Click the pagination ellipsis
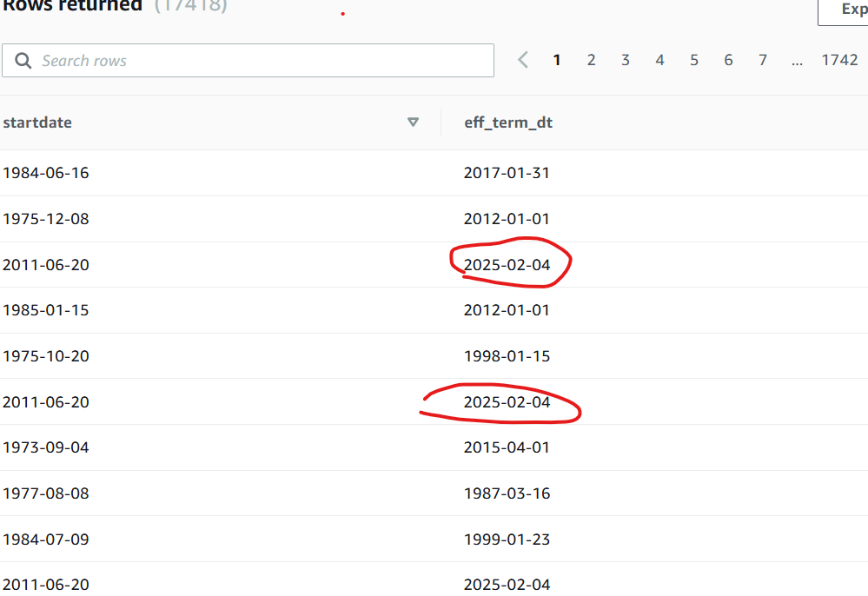The height and width of the screenshot is (596, 868). (797, 60)
